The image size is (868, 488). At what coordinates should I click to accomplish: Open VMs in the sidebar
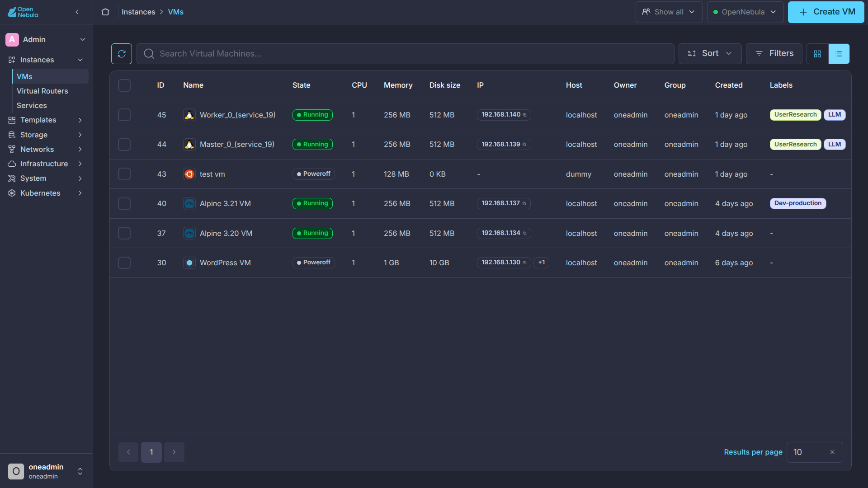(x=50, y=76)
